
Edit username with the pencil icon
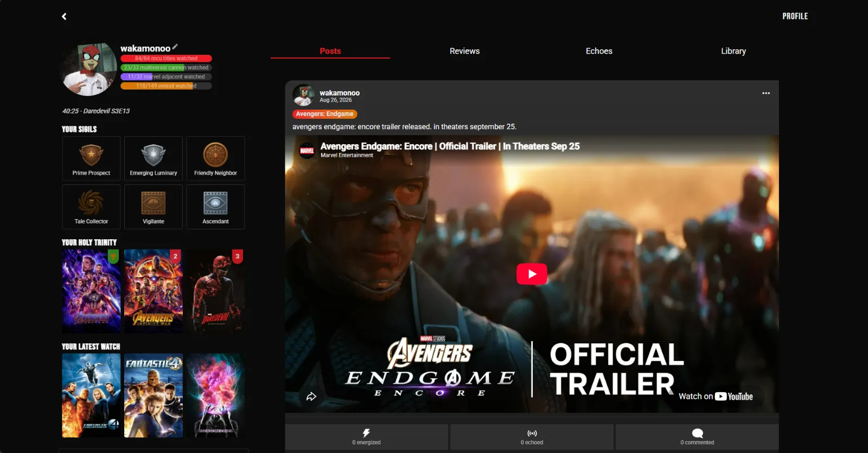pos(175,47)
